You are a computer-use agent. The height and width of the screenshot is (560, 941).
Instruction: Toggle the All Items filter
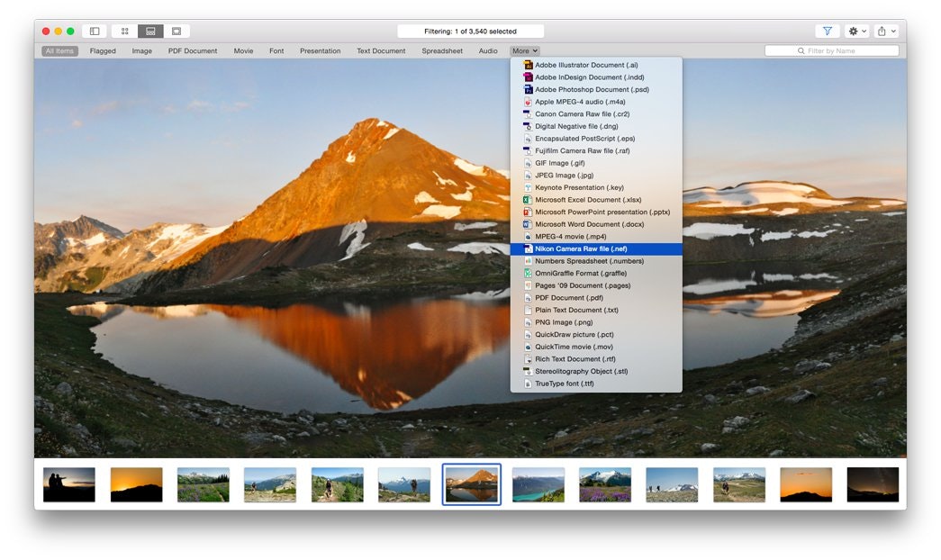(x=59, y=50)
